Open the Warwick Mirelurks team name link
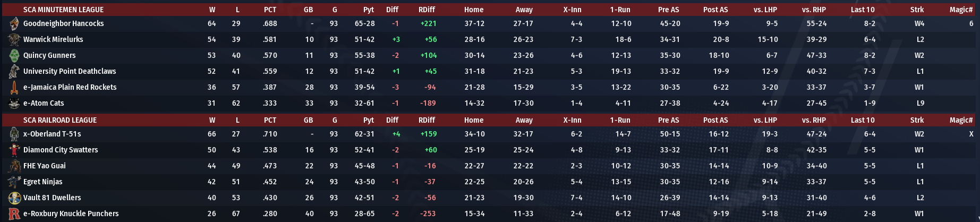980x222 pixels. click(x=53, y=39)
